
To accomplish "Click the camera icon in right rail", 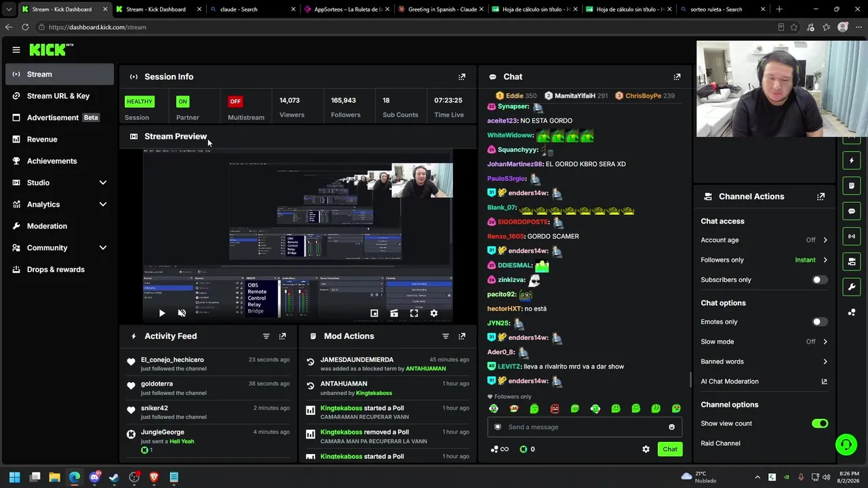I will (x=852, y=262).
